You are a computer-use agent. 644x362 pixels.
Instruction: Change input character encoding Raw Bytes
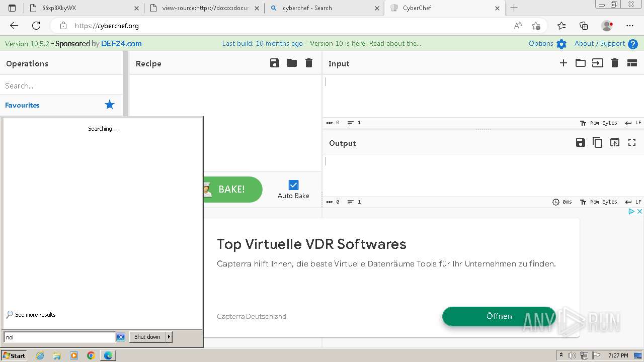(598, 123)
